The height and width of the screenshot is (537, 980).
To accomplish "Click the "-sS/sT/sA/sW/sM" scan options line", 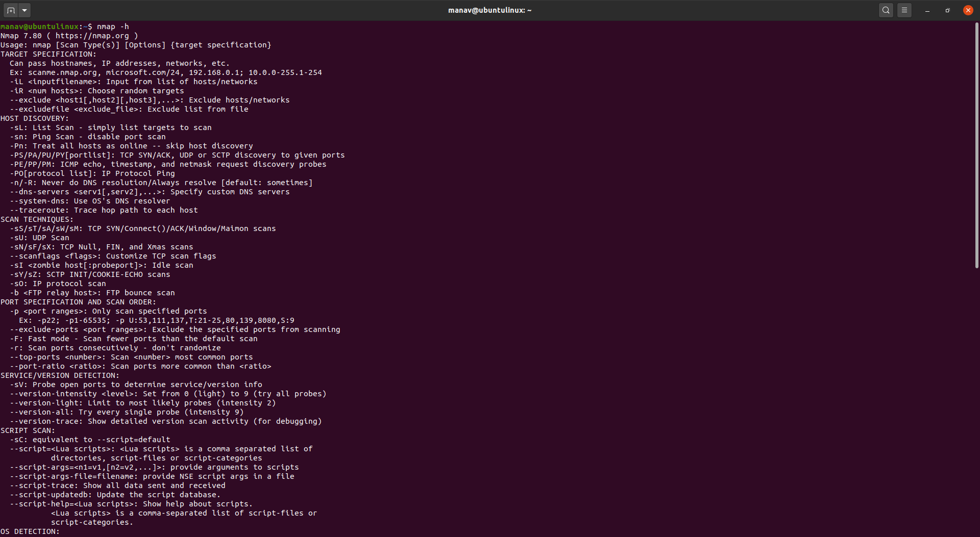I will (143, 228).
